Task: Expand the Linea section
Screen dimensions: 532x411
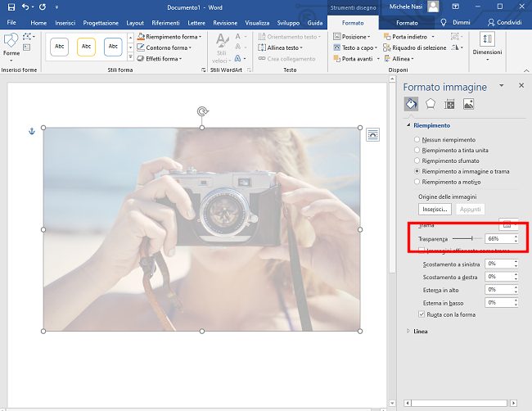Action: pos(408,331)
